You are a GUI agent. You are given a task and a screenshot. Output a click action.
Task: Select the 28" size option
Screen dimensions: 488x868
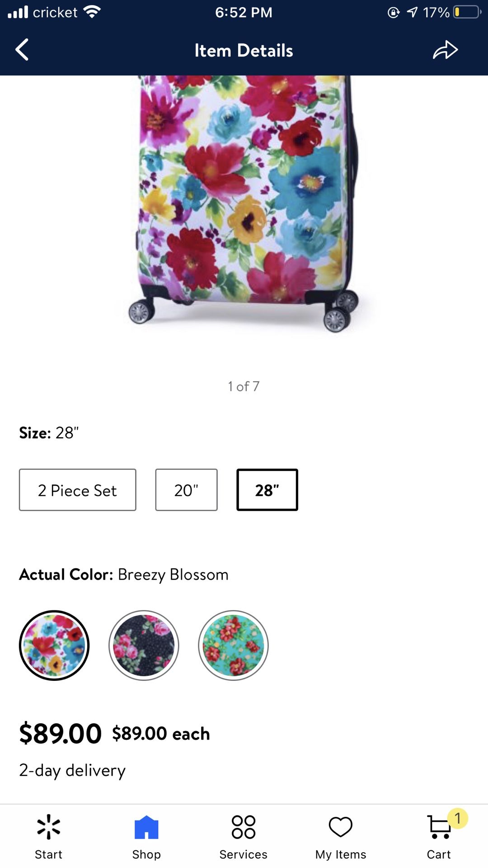267,490
